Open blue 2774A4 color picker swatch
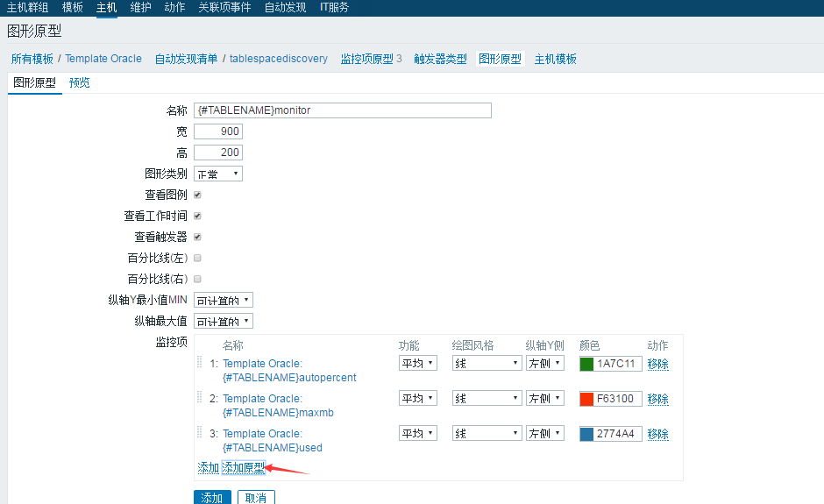The image size is (824, 504). [x=586, y=434]
